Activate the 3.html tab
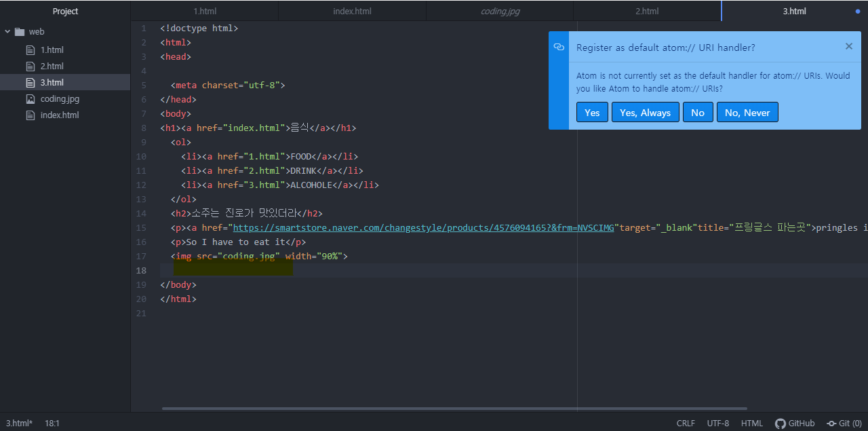This screenshot has height=431, width=868. [x=794, y=11]
